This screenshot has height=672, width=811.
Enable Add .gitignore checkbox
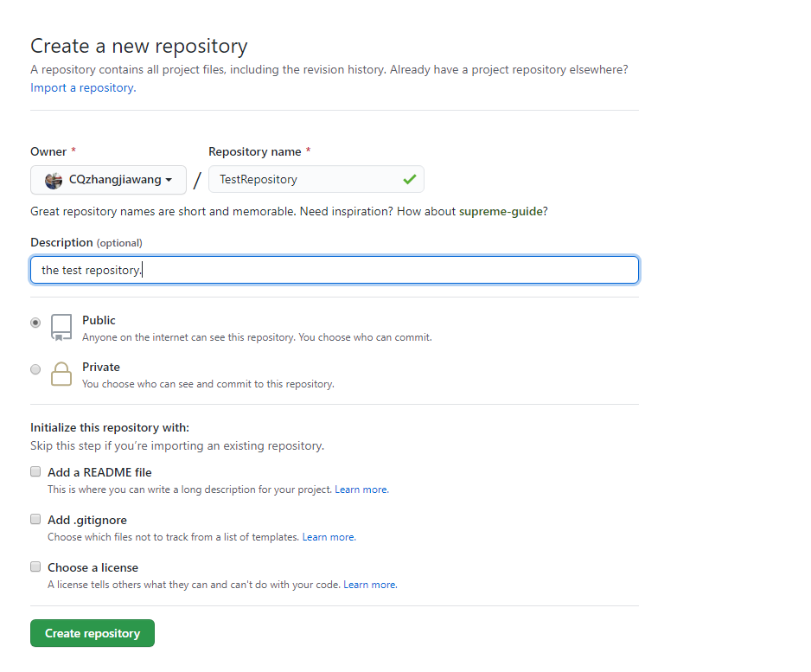(35, 519)
